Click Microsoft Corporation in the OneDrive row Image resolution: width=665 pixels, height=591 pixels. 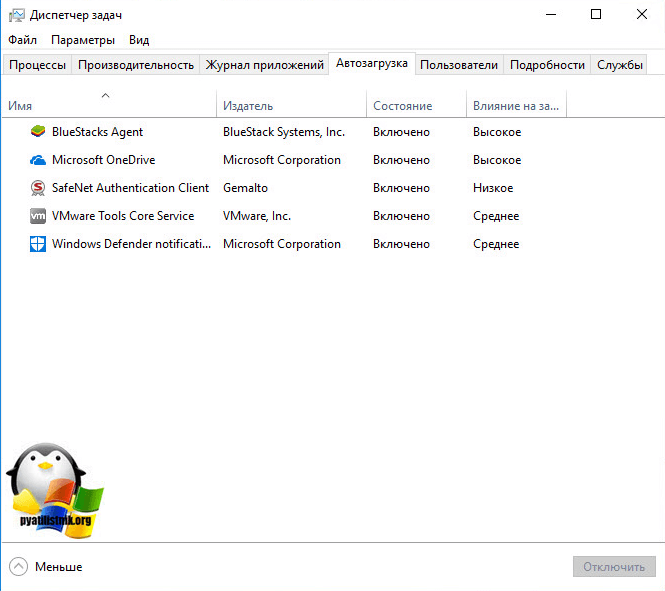[x=282, y=160]
